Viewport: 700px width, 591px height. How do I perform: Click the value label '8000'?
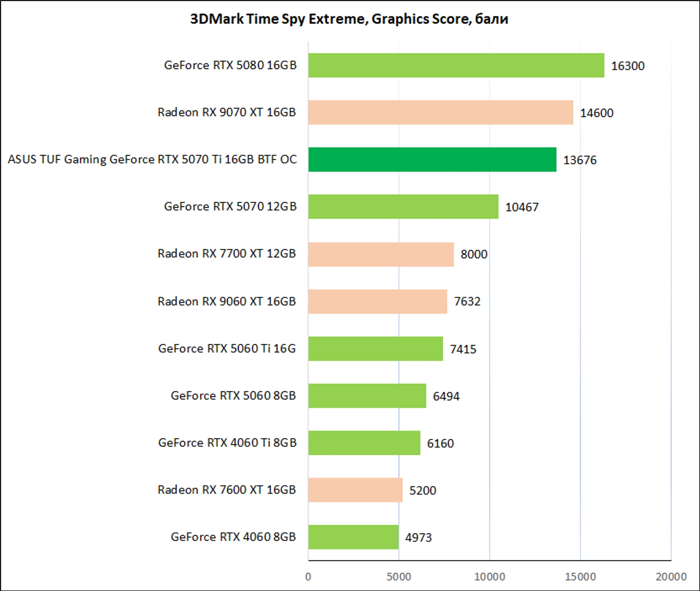coord(474,254)
